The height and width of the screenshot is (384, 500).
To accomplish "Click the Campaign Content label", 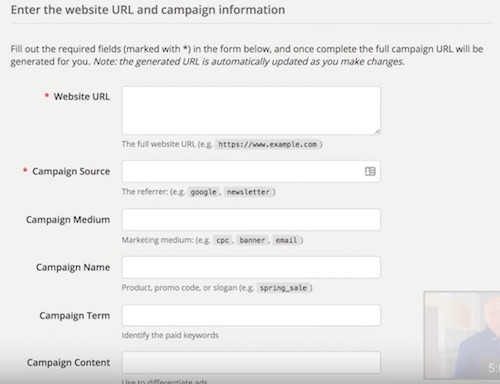I will click(x=68, y=362).
